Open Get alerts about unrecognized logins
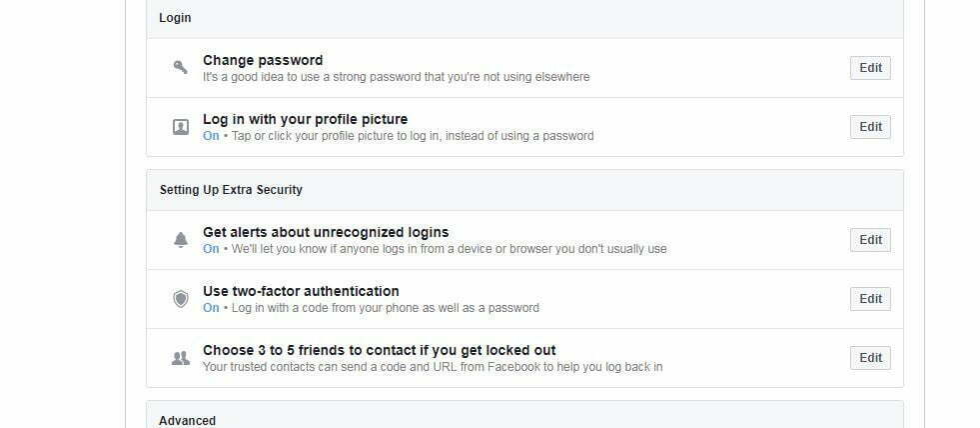Screen dimensions: 980x428 click(326, 232)
